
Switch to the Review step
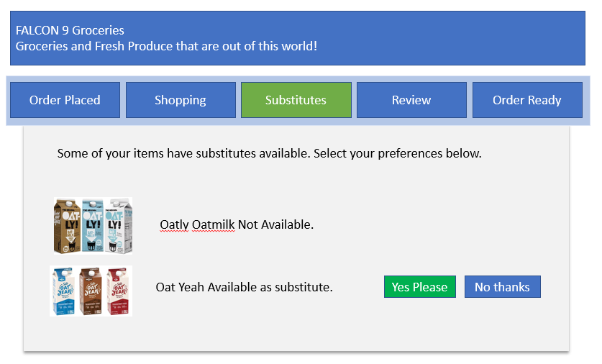click(411, 100)
